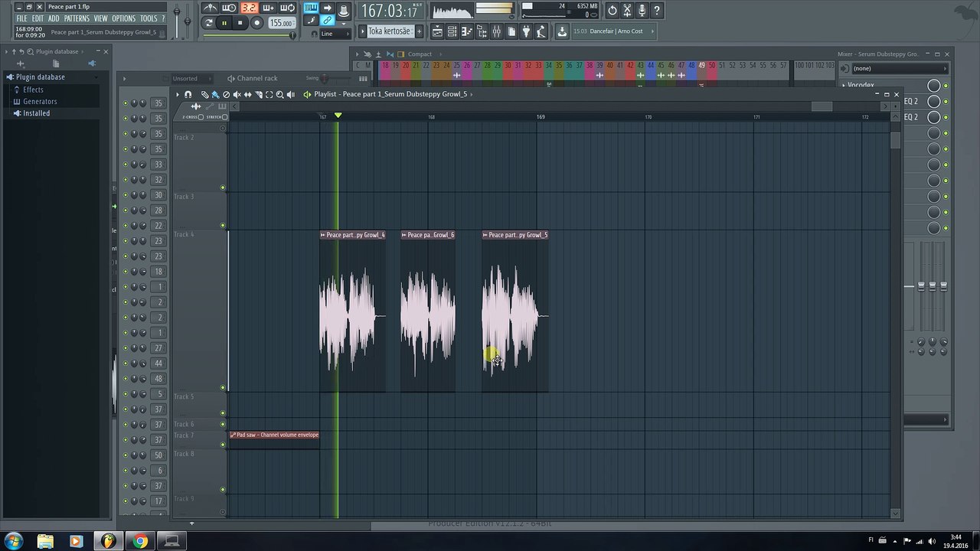
Task: Open the TOOLS menu
Action: pyautogui.click(x=149, y=18)
